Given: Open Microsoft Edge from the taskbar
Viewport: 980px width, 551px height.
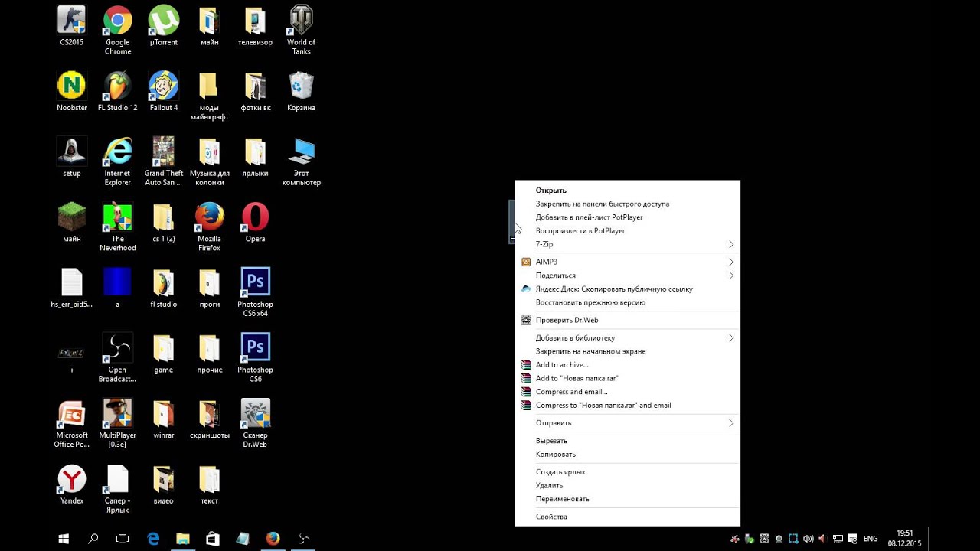Looking at the screenshot, I should tap(153, 539).
